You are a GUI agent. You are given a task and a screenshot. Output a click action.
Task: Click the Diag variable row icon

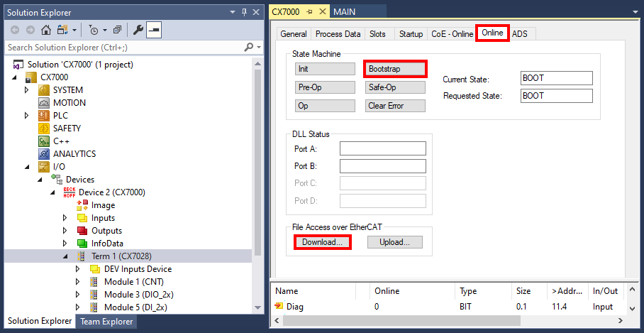279,306
